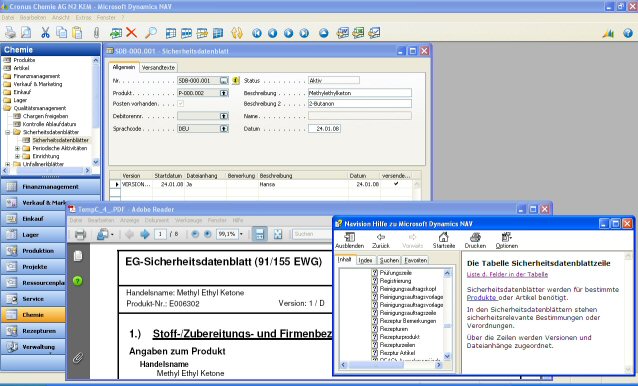Screen dimensions: 638x386
Task: Click the Send to Word icon
Action: [x=343, y=33]
